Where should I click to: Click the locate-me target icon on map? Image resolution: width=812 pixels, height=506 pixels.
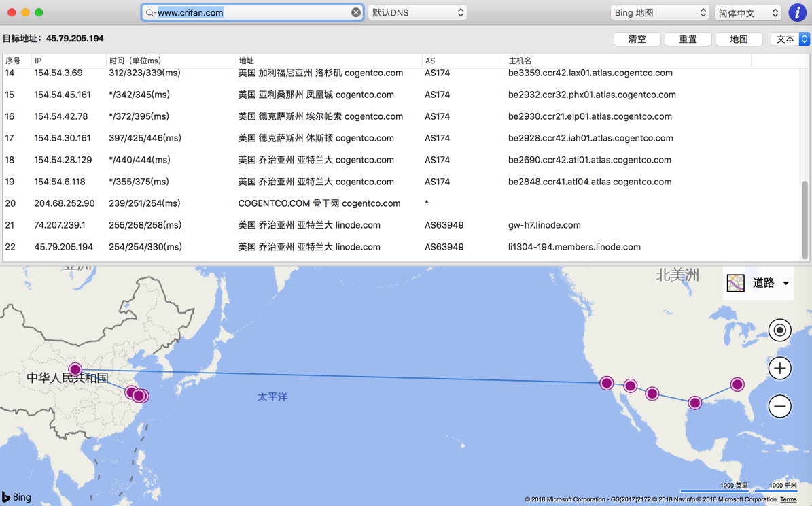[780, 331]
